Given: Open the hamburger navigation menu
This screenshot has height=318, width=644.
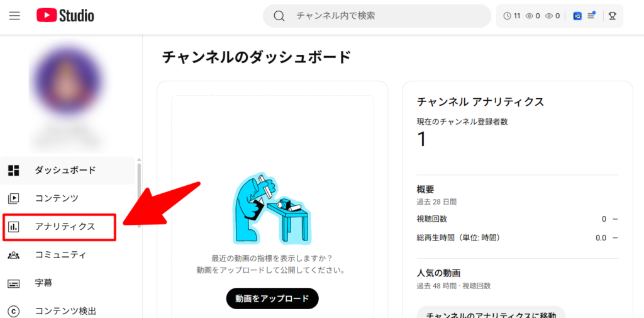Looking at the screenshot, I should [x=15, y=16].
